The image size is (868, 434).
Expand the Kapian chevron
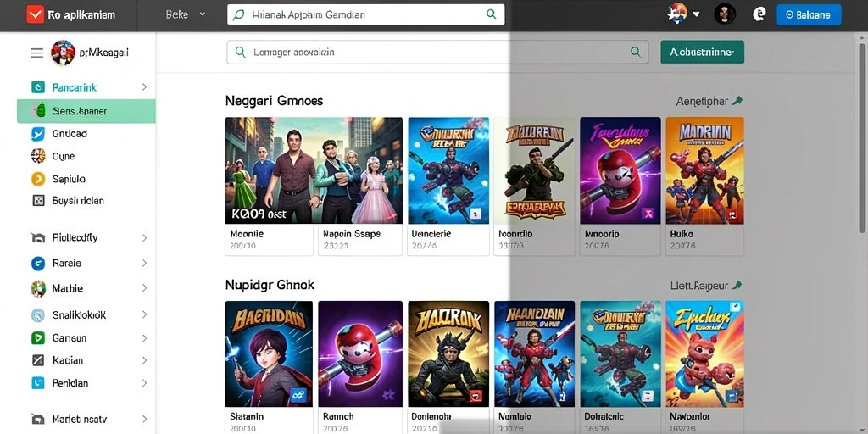[144, 360]
